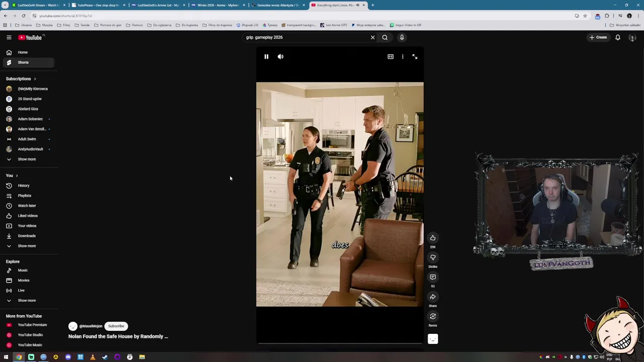Enter fullscreen for the Short
The height and width of the screenshot is (362, 644).
click(x=415, y=57)
